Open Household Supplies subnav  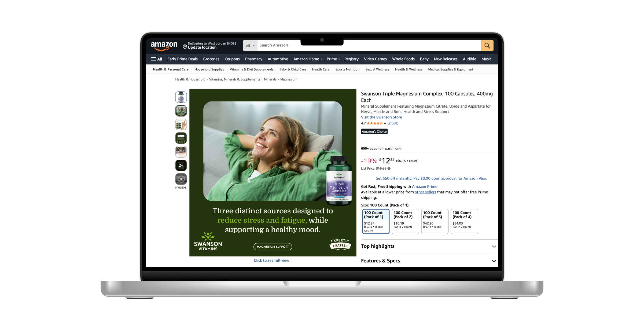[209, 69]
